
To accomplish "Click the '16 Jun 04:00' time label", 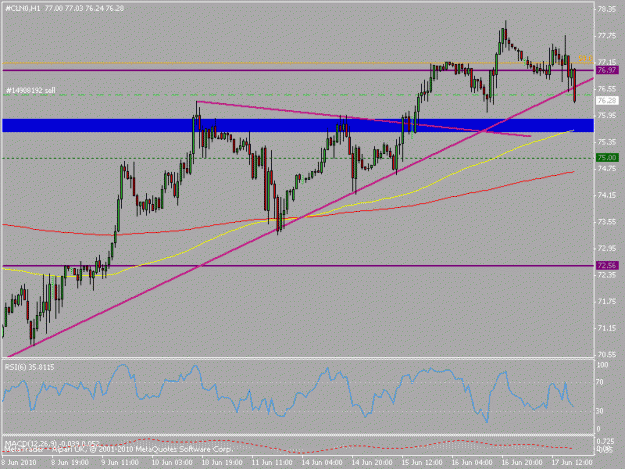I will 472,462.
